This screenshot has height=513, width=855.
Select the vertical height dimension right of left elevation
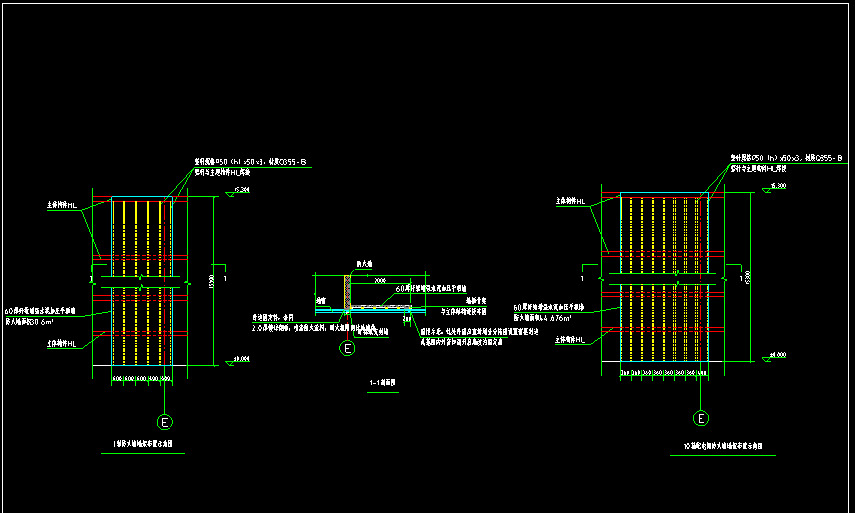(x=211, y=278)
